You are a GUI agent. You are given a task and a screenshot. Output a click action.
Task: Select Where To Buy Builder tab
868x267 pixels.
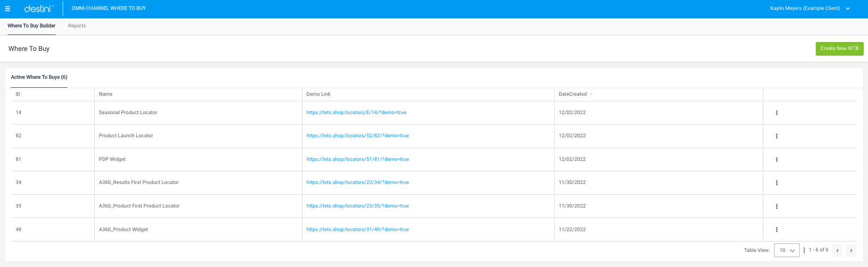(32, 26)
